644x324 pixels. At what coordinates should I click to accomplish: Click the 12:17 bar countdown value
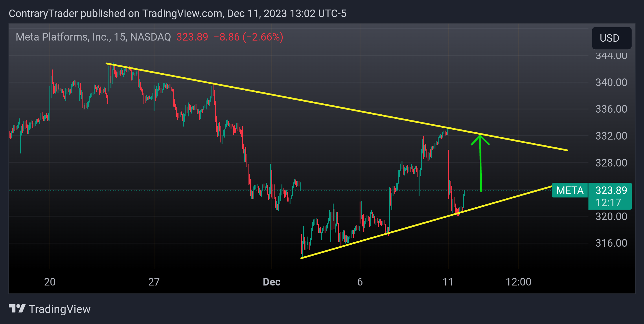point(608,202)
